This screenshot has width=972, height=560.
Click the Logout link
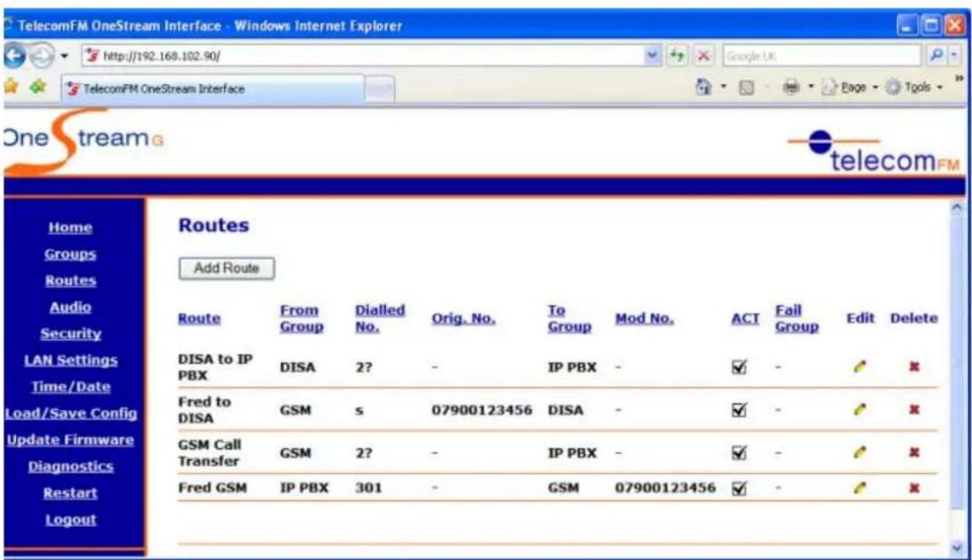tap(70, 520)
